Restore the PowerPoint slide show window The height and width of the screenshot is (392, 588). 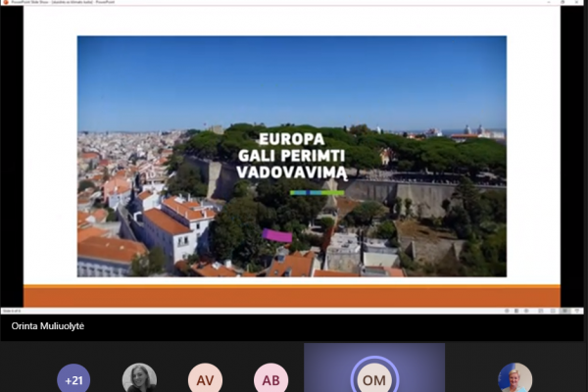(563, 2)
